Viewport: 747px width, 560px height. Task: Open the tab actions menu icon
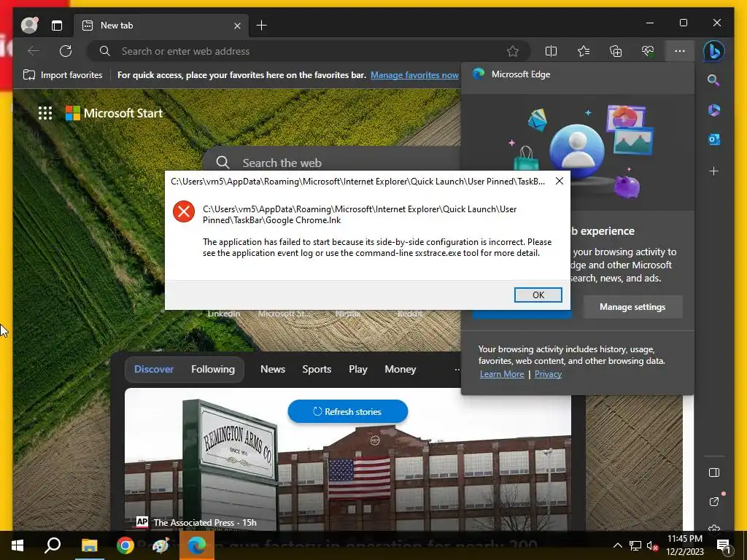[x=57, y=26]
